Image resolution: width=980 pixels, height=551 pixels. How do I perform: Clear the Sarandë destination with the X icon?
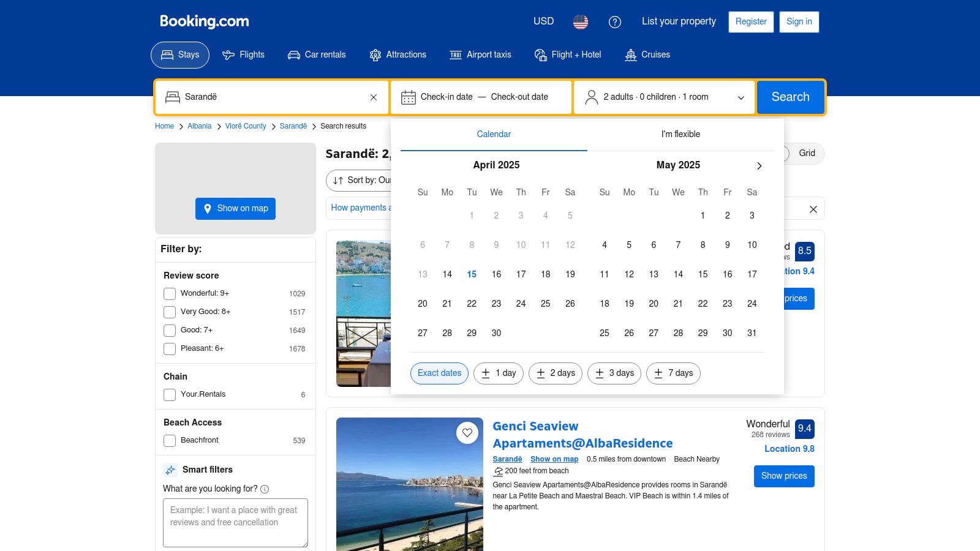click(374, 97)
